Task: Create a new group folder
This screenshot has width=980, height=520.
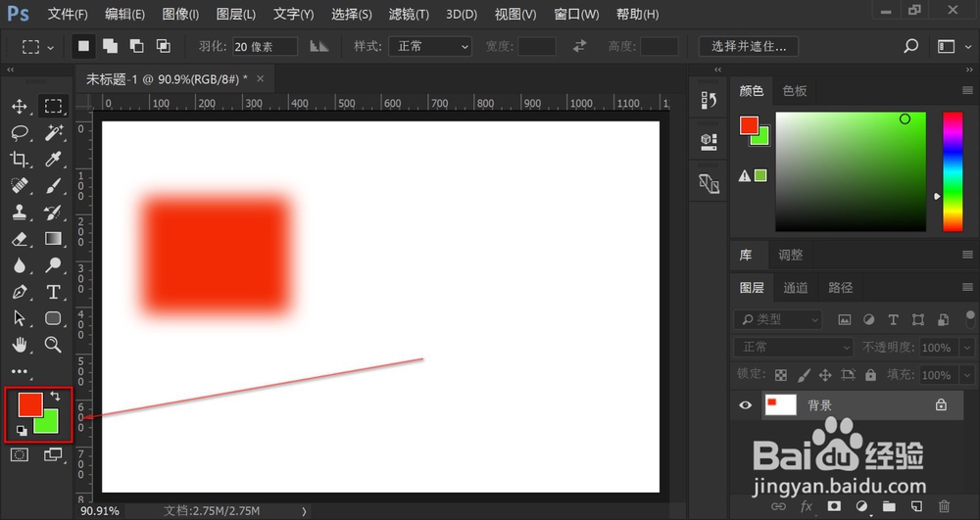Action: tap(889, 506)
